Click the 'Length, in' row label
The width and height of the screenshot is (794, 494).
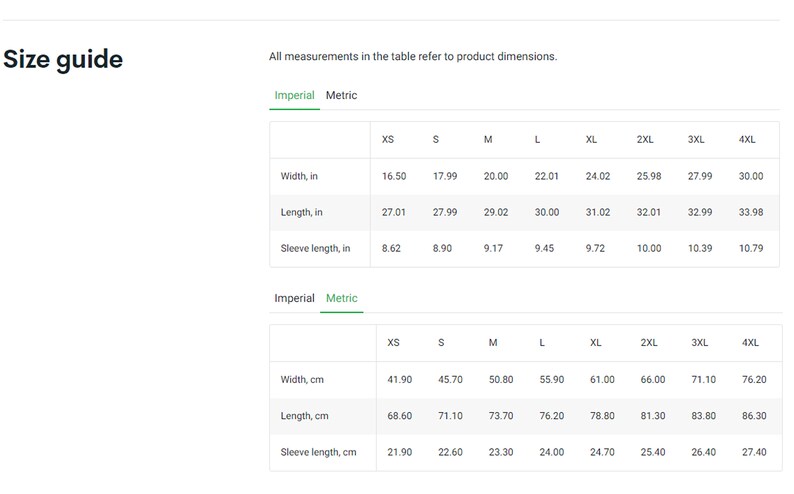(x=301, y=212)
